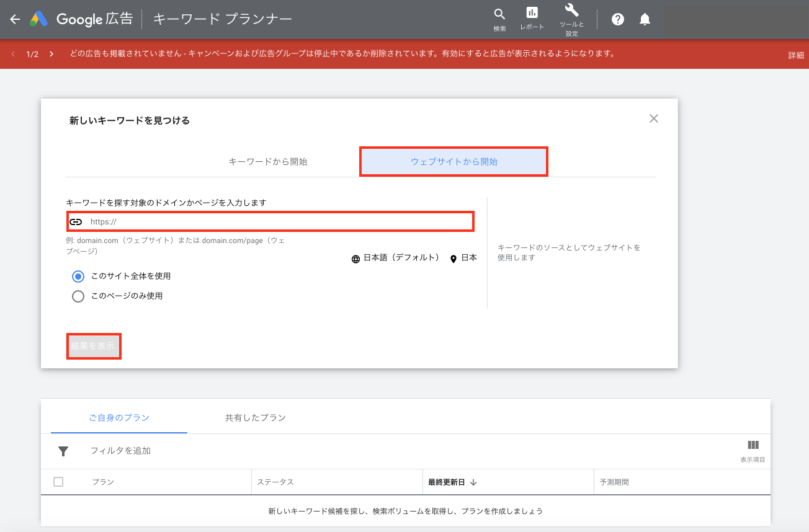Viewport: 809px width, 532px height.
Task: Open 詳細 details link in banner
Action: coord(796,55)
